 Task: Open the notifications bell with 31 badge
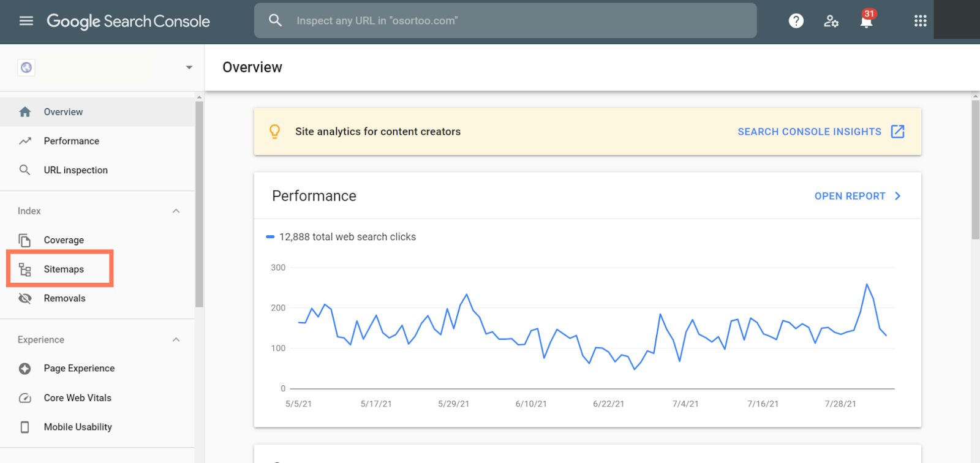coord(866,21)
